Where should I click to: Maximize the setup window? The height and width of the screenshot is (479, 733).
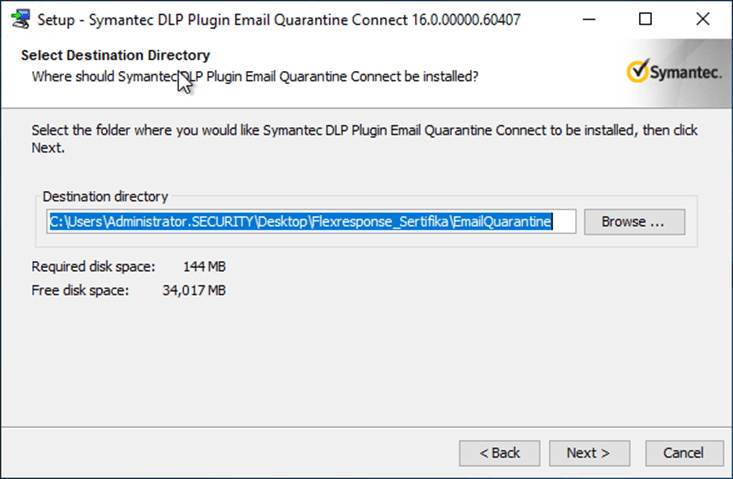pyautogui.click(x=646, y=19)
